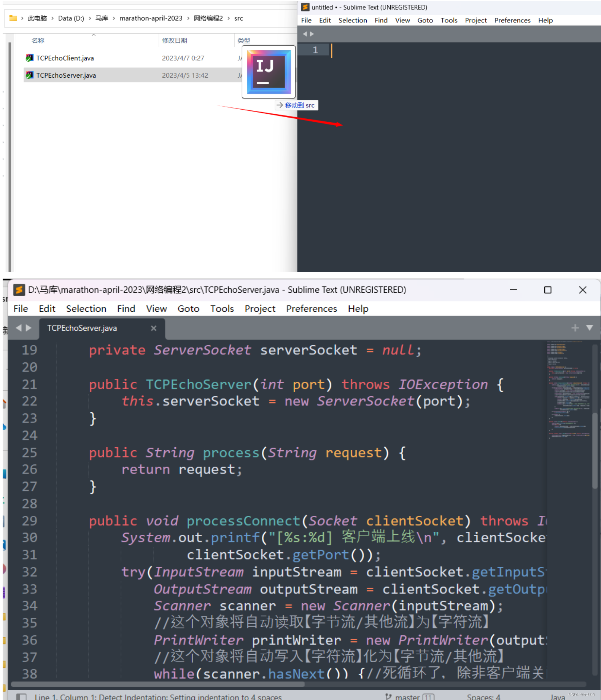Click the code minimap preview

[568, 390]
